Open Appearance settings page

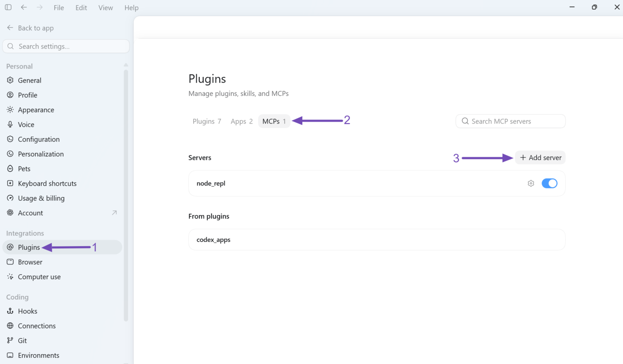[x=62, y=110]
